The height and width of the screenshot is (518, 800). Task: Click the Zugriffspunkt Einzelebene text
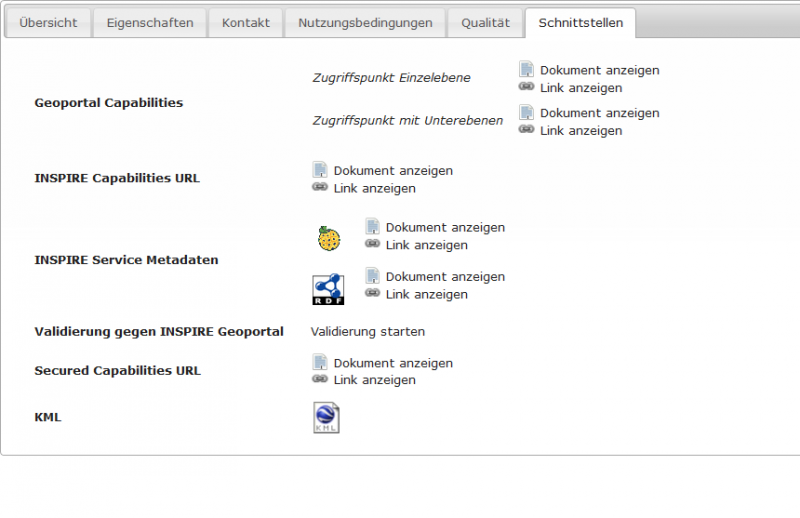[x=391, y=78]
